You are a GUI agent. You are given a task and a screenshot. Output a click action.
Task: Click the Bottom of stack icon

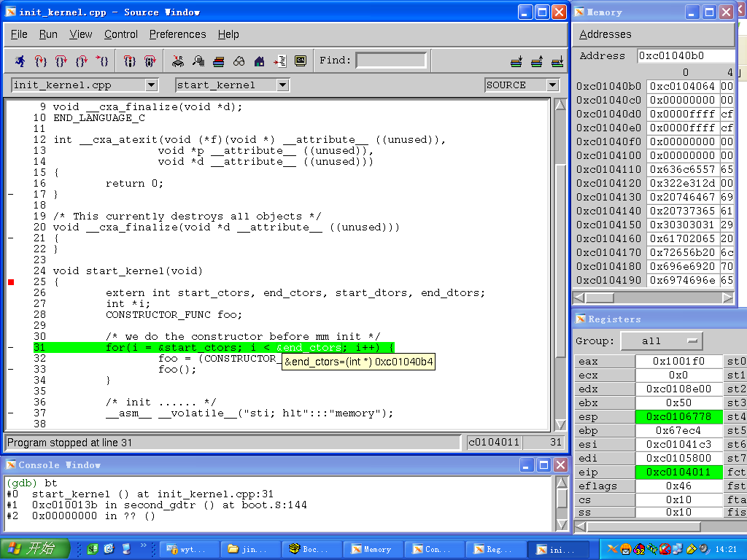[557, 61]
